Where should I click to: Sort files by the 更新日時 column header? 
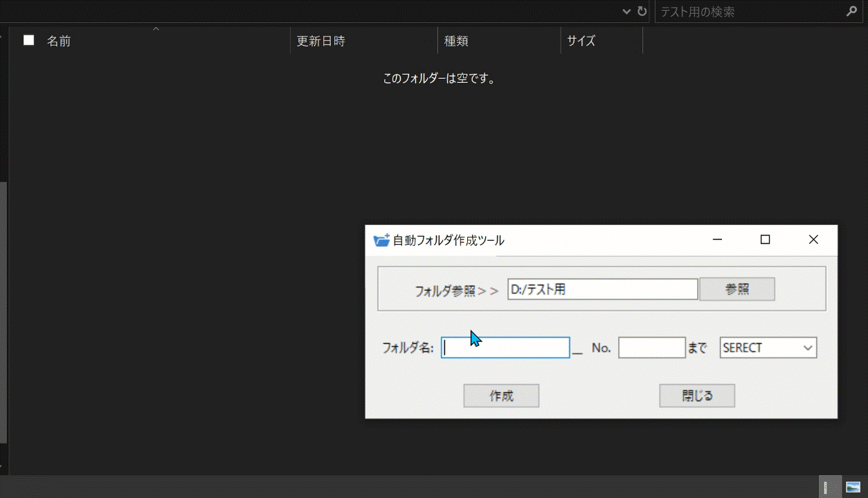[322, 41]
